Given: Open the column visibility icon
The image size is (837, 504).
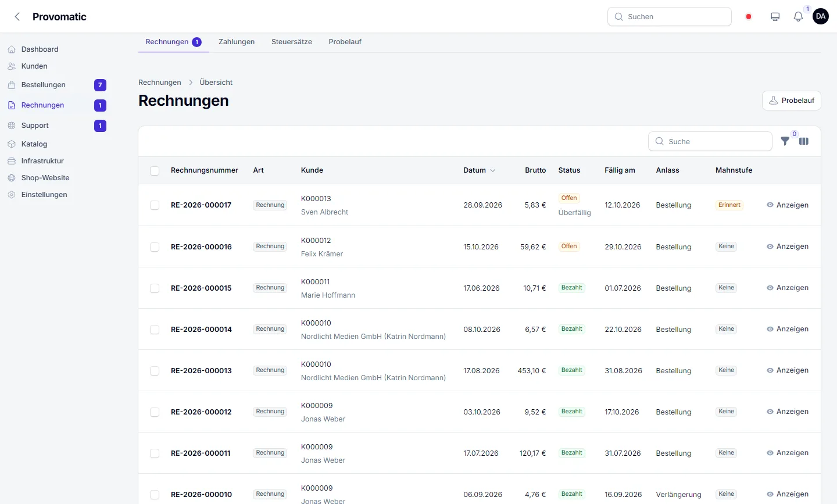Looking at the screenshot, I should coord(804,141).
